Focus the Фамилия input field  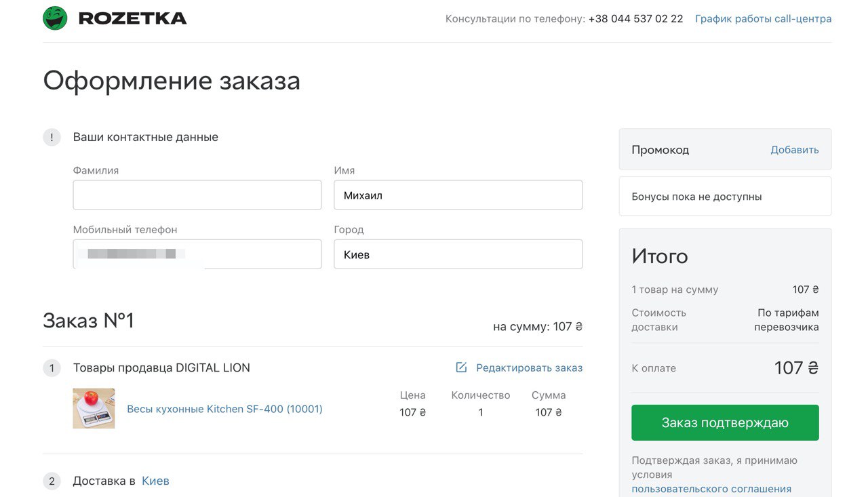pyautogui.click(x=197, y=195)
